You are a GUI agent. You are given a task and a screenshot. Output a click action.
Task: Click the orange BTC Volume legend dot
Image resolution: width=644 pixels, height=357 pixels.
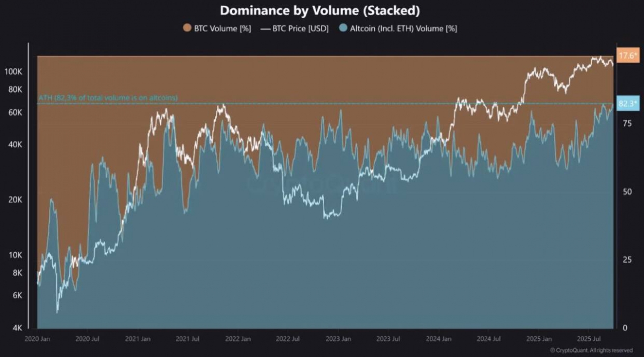tap(187, 28)
